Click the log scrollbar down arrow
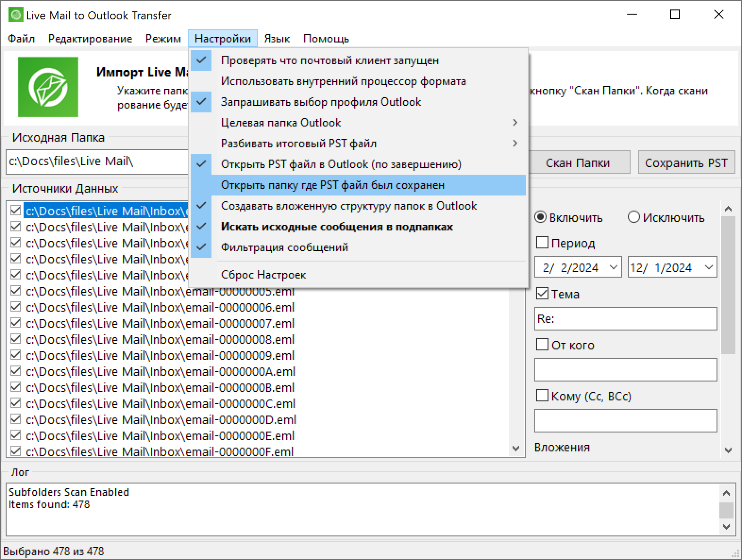The width and height of the screenshot is (742, 560). [x=726, y=526]
